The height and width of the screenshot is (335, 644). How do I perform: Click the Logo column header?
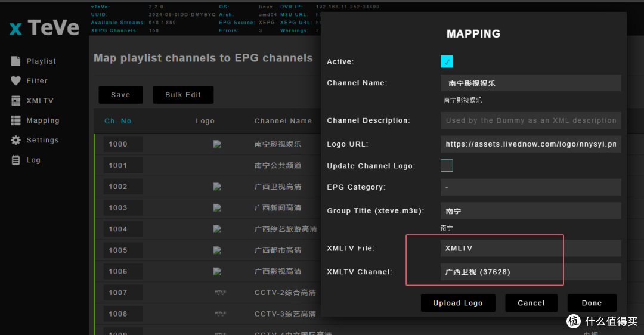[205, 121]
